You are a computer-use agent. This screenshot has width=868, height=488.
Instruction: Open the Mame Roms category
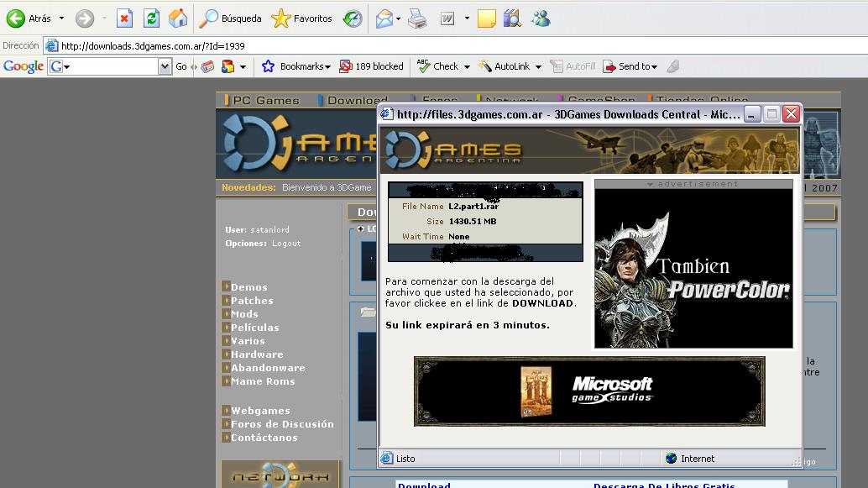263,381
